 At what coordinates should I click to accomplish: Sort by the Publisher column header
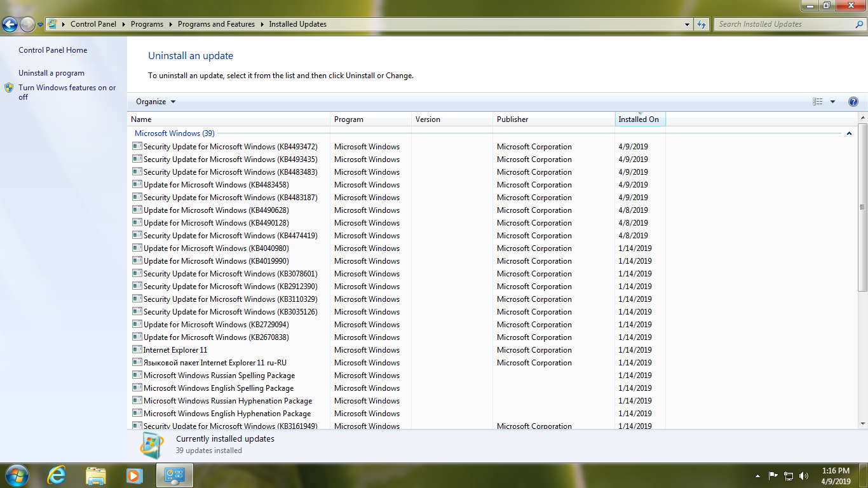coord(554,119)
